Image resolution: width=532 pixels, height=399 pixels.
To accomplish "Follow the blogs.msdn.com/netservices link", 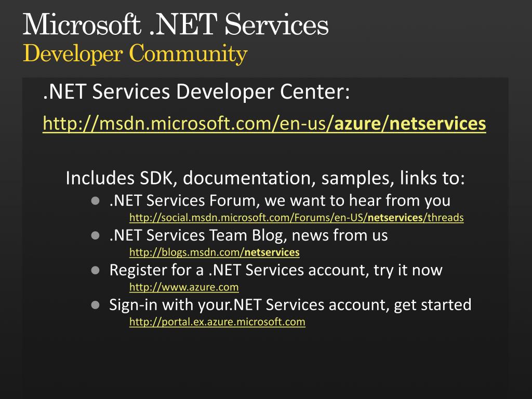I will pyautogui.click(x=215, y=252).
